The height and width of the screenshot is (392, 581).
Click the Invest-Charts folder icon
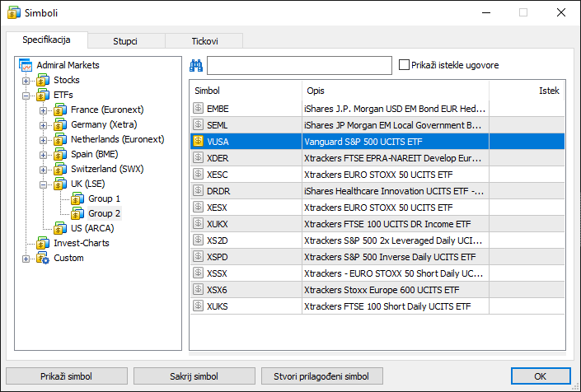[x=43, y=243]
